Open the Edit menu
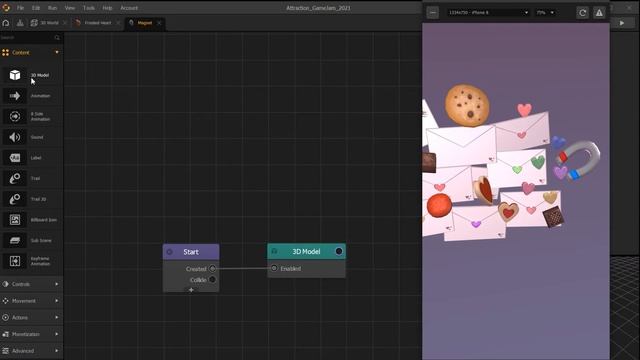The image size is (640, 360). point(36,8)
